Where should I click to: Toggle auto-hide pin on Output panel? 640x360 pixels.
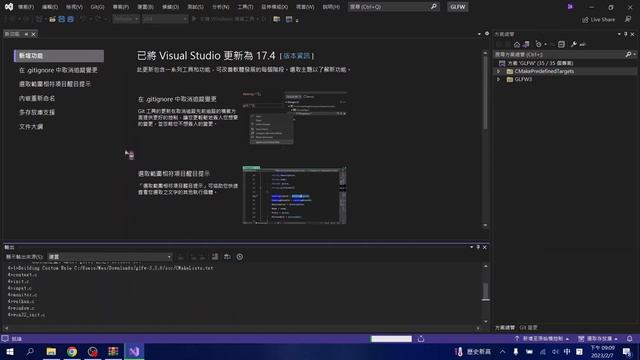click(x=478, y=247)
